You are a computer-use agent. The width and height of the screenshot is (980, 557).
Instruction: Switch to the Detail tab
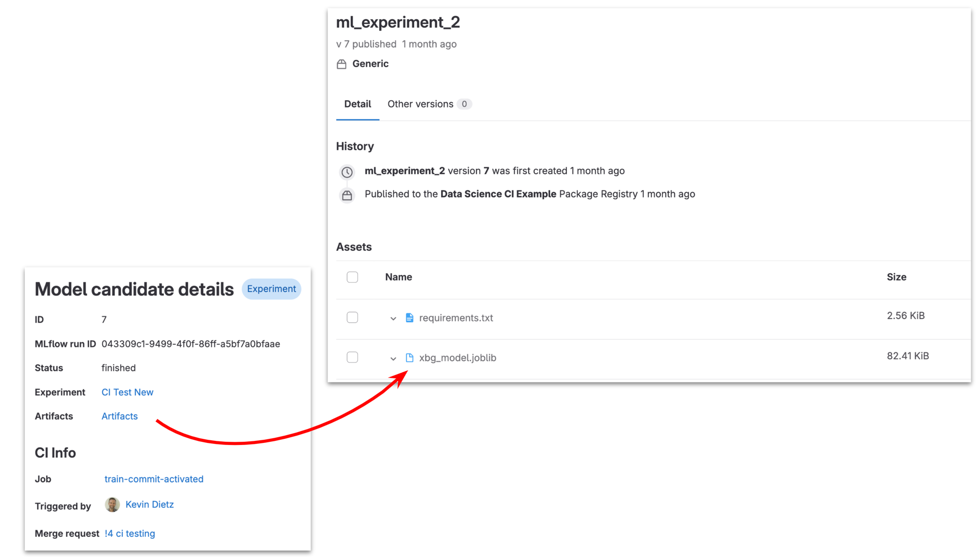click(x=357, y=104)
